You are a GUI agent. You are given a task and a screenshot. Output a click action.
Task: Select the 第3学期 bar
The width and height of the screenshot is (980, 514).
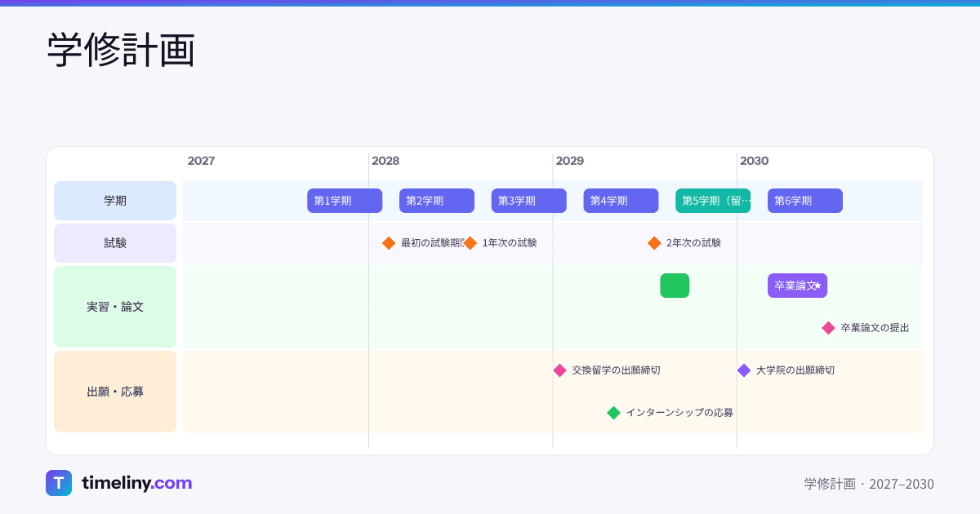529,201
